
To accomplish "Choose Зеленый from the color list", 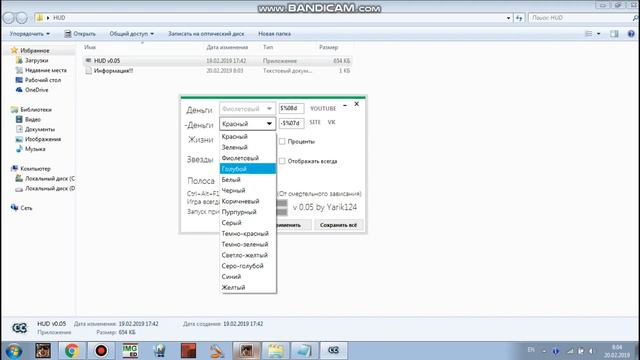I will point(248,147).
